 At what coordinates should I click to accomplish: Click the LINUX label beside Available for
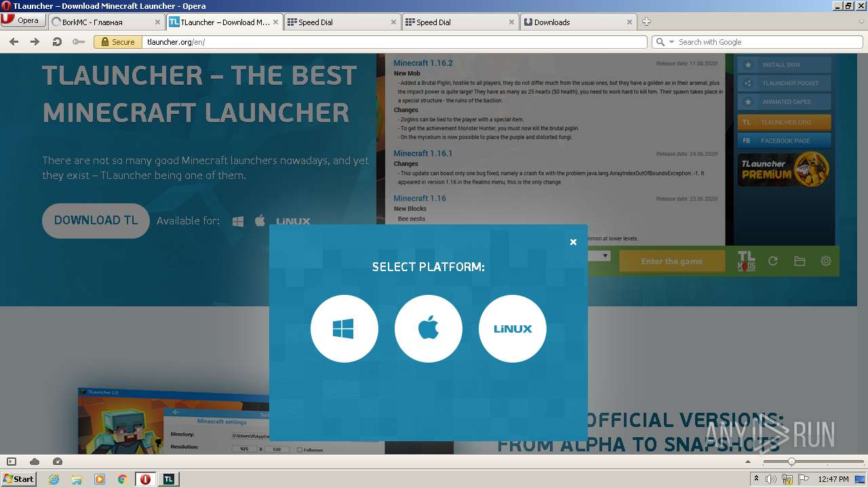tap(293, 222)
